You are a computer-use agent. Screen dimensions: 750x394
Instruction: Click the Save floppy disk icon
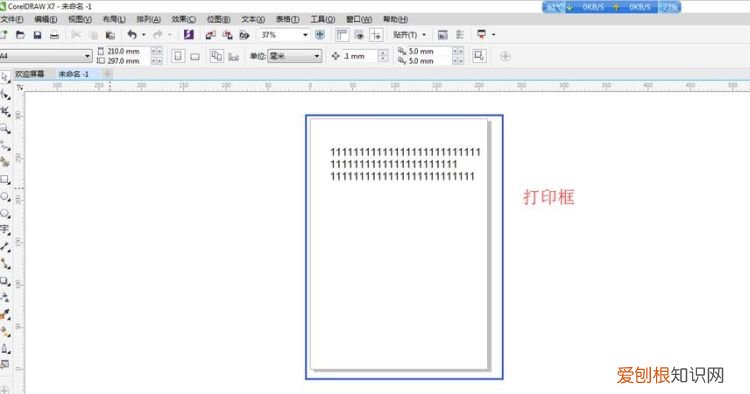pyautogui.click(x=37, y=35)
